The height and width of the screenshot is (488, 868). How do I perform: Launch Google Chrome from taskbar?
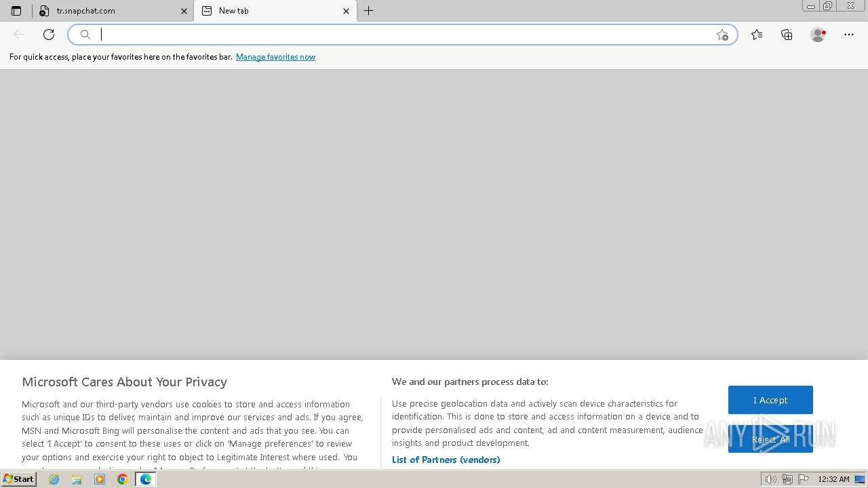point(123,479)
